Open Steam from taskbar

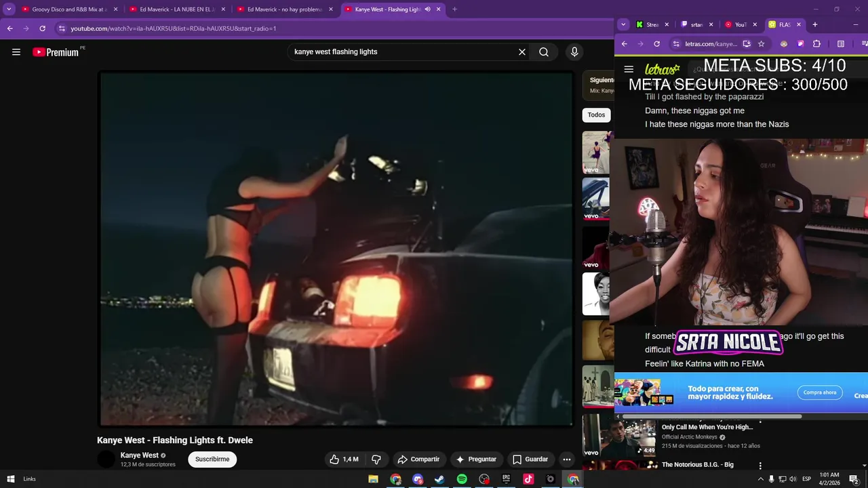point(439,479)
